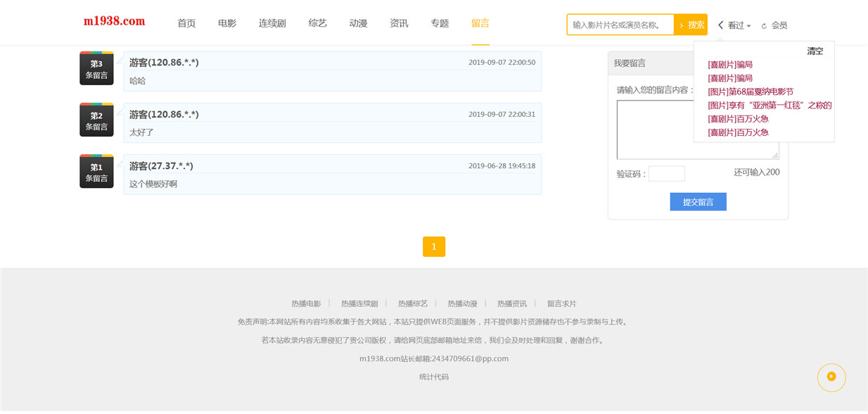The image size is (868, 414).
Task: Open the 专题 nav item
Action: [x=440, y=23]
